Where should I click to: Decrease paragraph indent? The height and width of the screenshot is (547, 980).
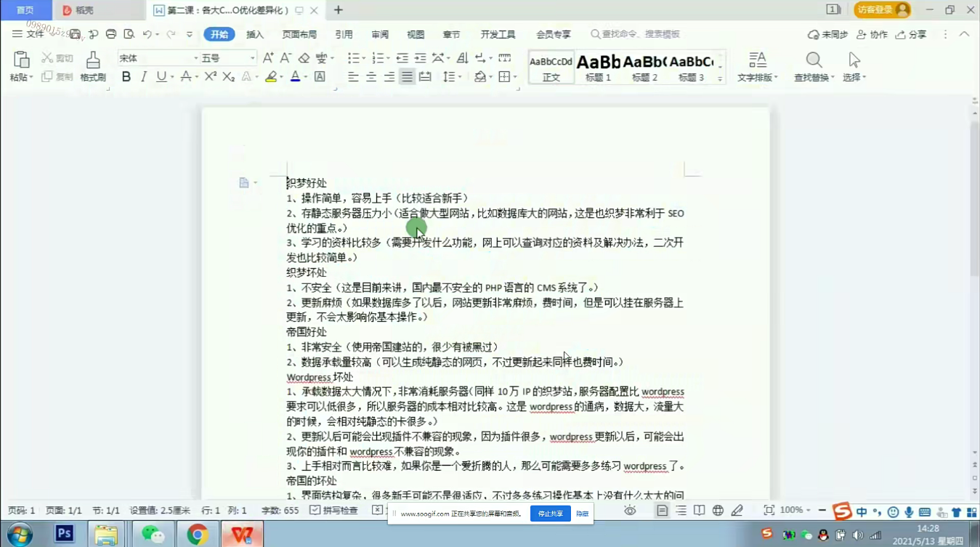[402, 58]
